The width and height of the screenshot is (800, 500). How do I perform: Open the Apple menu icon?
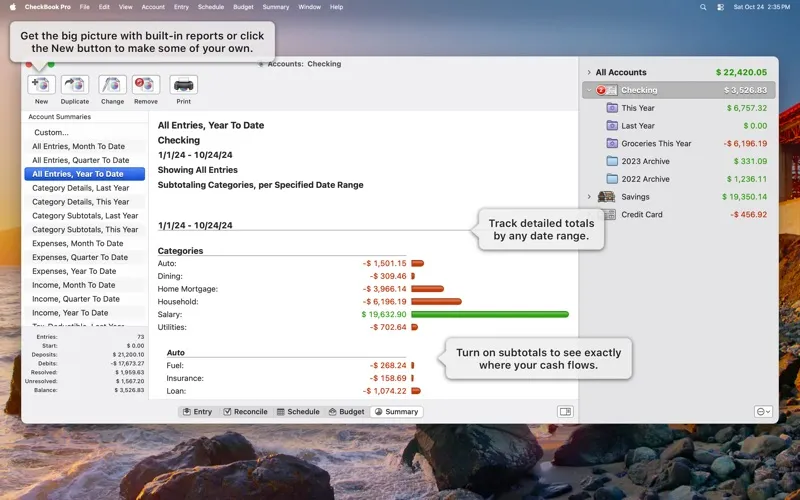pos(13,7)
